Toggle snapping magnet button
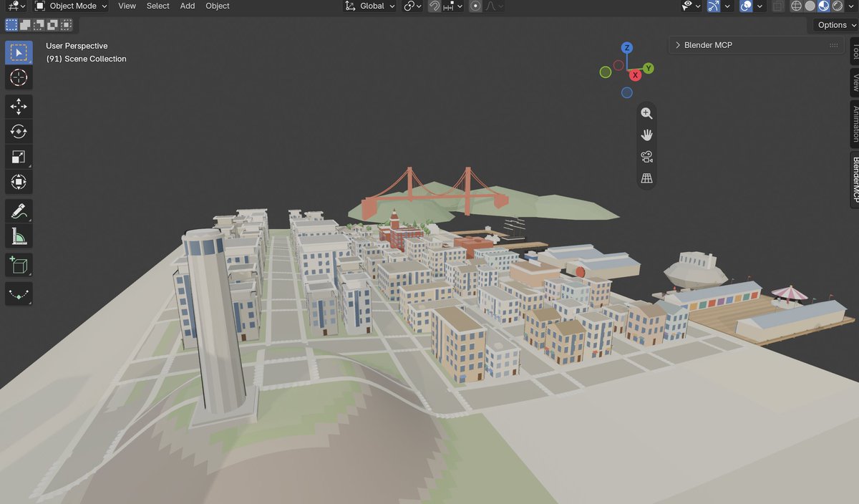 coord(435,6)
